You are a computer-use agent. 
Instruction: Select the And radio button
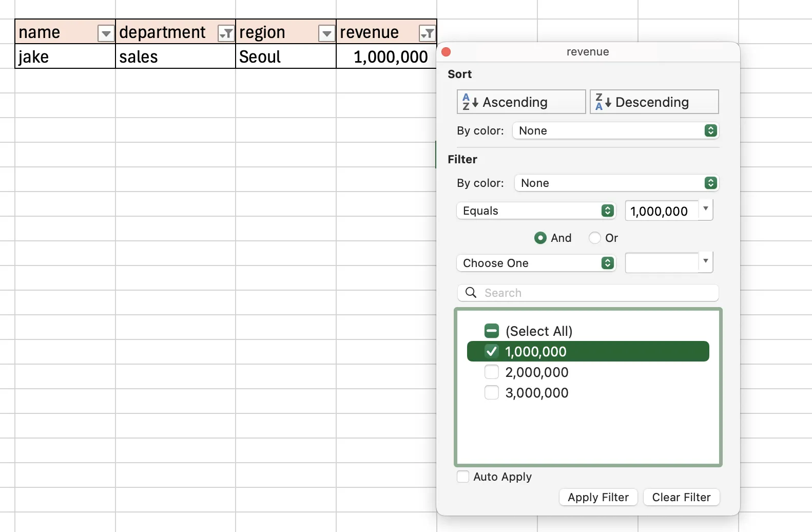[x=540, y=238]
